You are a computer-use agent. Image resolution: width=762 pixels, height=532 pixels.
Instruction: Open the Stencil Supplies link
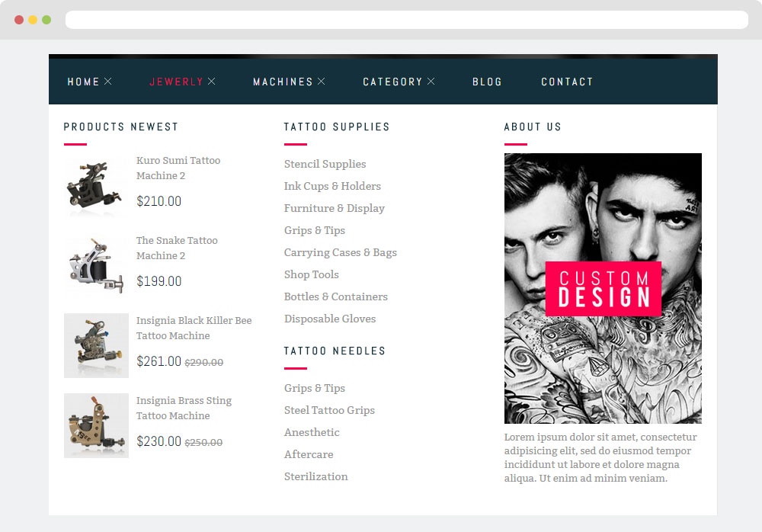325,164
